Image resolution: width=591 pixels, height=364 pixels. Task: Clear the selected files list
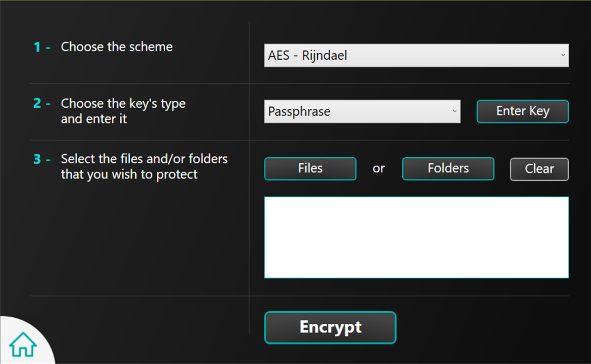click(x=539, y=169)
